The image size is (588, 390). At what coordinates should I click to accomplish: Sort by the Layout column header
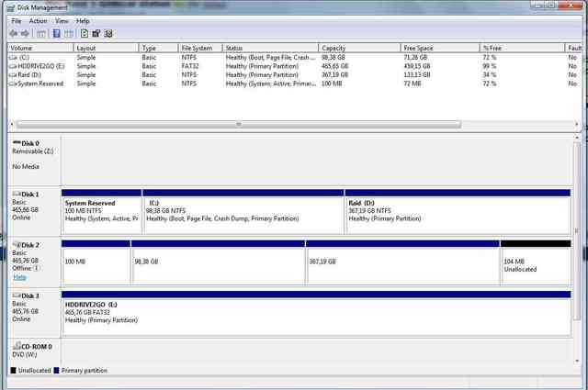tap(107, 48)
